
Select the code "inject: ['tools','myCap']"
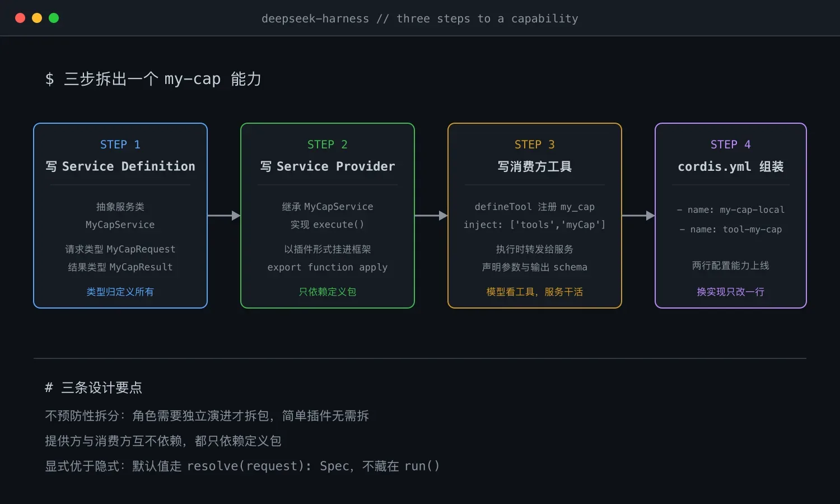pyautogui.click(x=535, y=225)
